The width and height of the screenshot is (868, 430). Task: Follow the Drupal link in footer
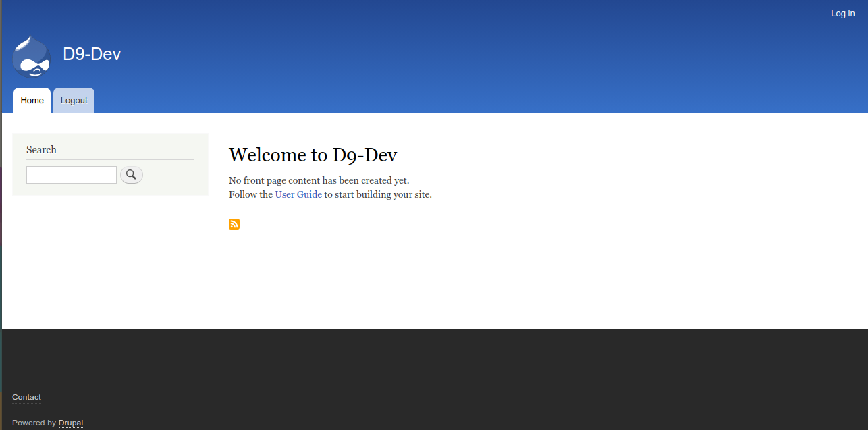(71, 423)
